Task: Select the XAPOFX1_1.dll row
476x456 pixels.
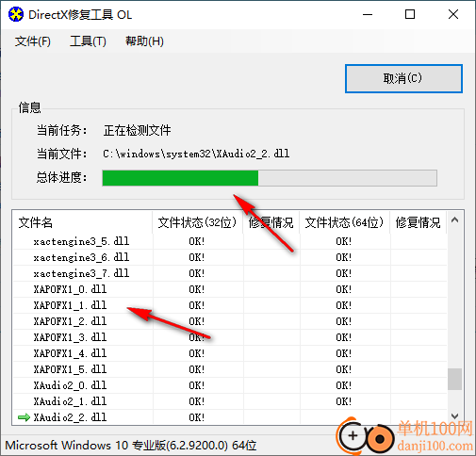Action: [x=230, y=305]
